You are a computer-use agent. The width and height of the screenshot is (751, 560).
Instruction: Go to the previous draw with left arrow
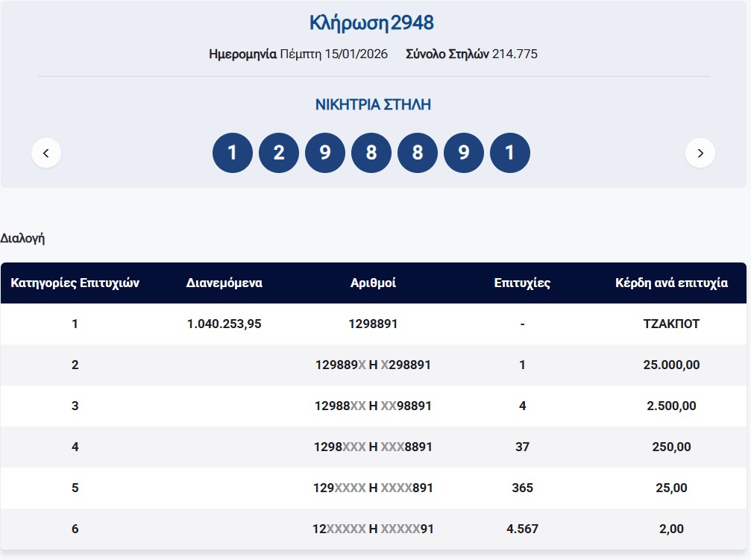[46, 153]
